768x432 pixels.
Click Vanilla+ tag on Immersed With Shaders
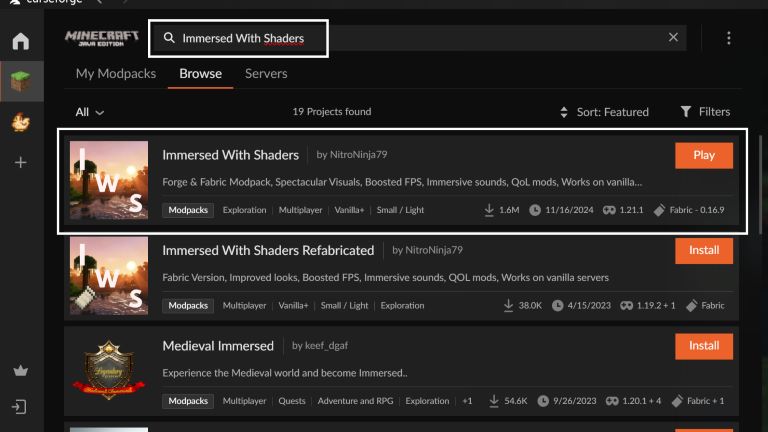tap(349, 210)
